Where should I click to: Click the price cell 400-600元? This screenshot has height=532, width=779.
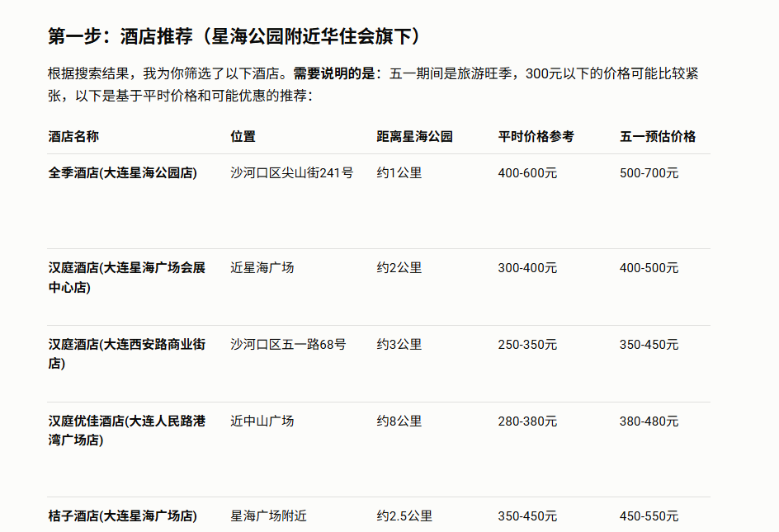(x=527, y=173)
